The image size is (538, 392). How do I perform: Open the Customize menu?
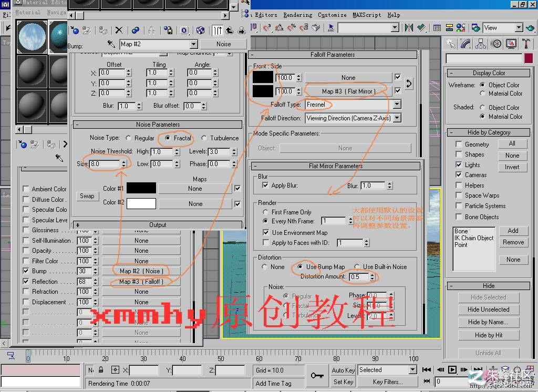pyautogui.click(x=332, y=15)
